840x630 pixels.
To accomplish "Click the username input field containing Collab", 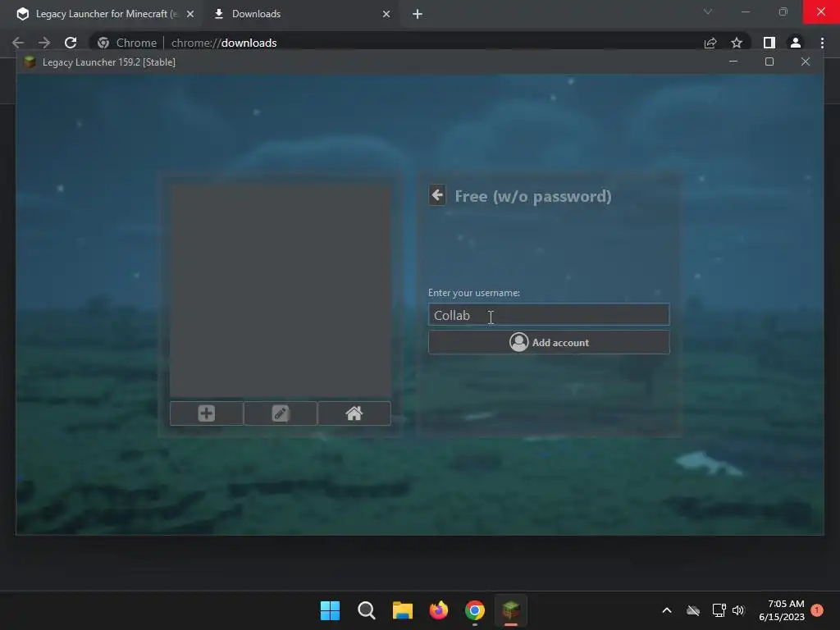I will click(x=549, y=314).
